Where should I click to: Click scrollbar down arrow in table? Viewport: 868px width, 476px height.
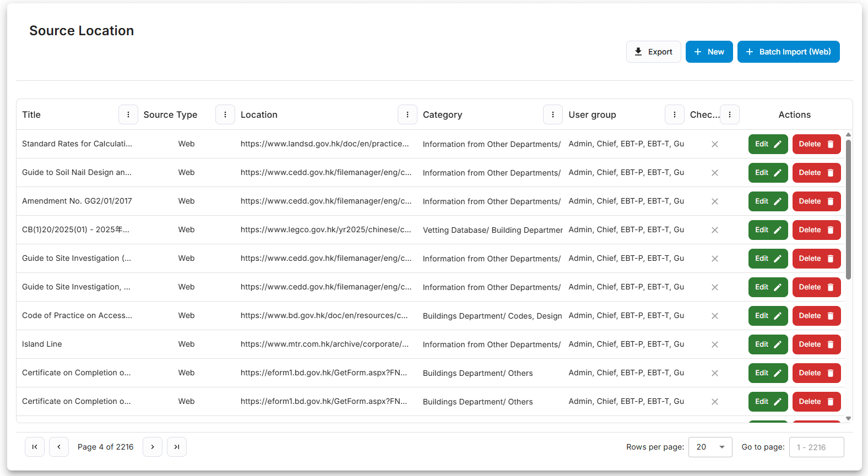click(x=848, y=419)
